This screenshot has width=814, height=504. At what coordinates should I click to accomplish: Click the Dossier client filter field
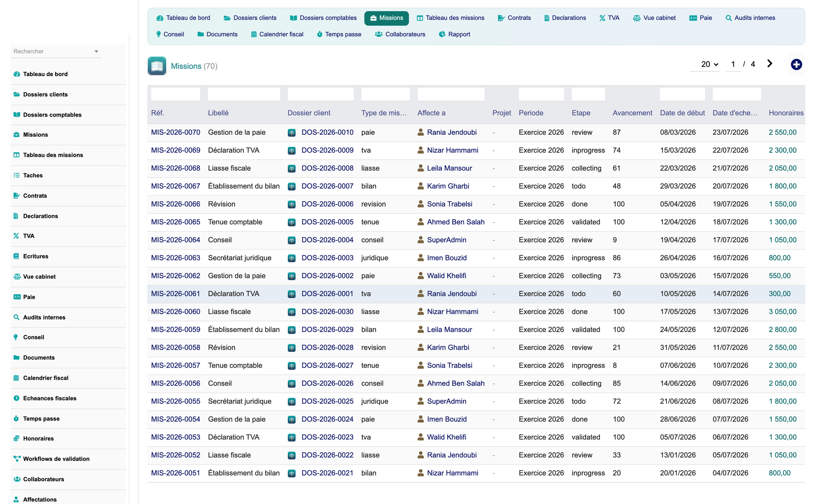tap(321, 94)
